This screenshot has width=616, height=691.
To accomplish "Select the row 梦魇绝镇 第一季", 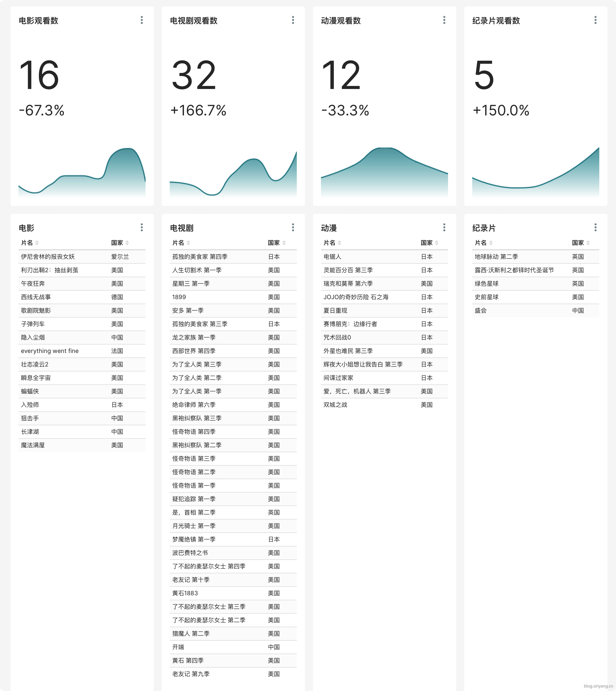I will (233, 539).
